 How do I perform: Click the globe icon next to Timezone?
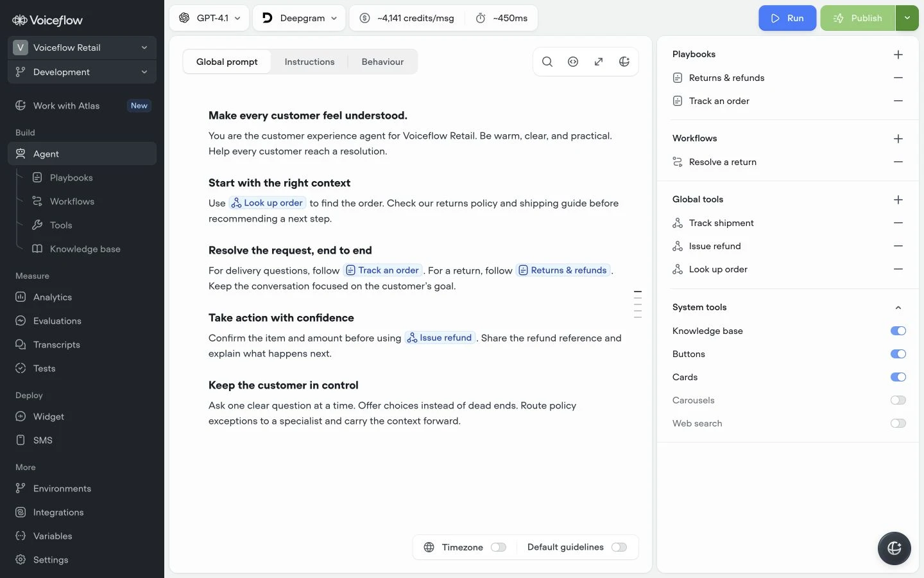click(429, 547)
